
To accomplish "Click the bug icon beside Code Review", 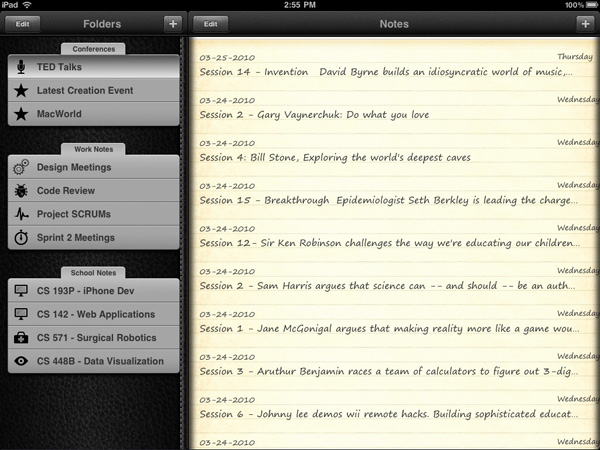I will (21, 191).
